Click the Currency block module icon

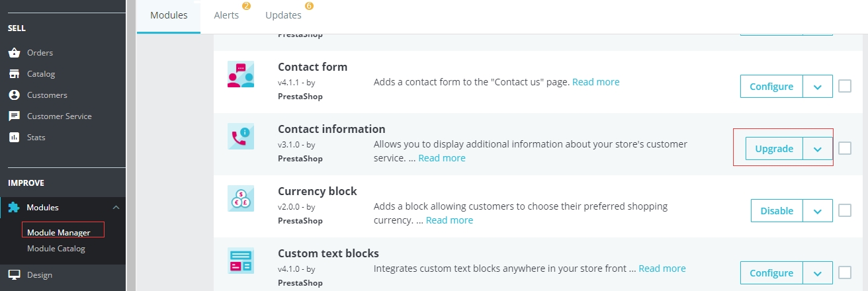[x=240, y=198]
